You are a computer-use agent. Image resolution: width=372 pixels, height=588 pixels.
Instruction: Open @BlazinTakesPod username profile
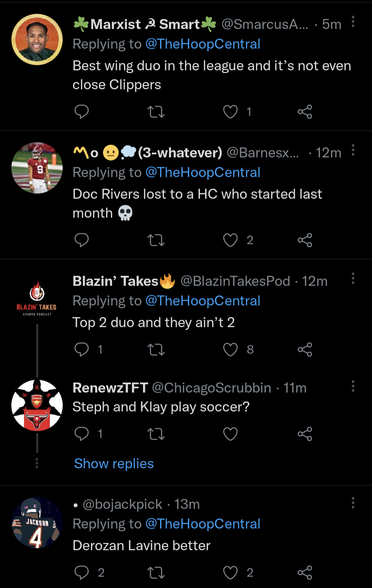point(235,281)
